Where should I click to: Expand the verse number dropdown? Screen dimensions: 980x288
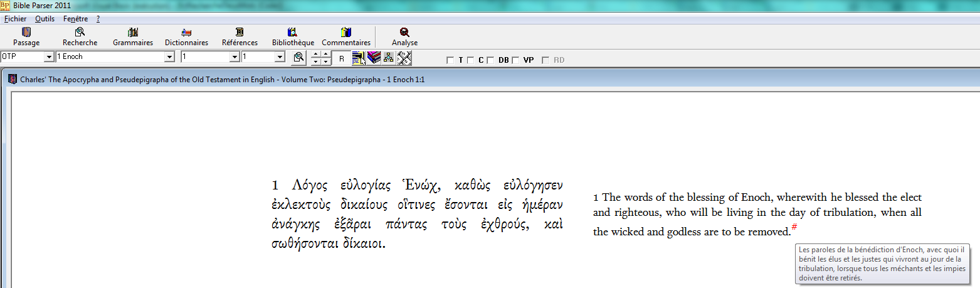(x=280, y=57)
